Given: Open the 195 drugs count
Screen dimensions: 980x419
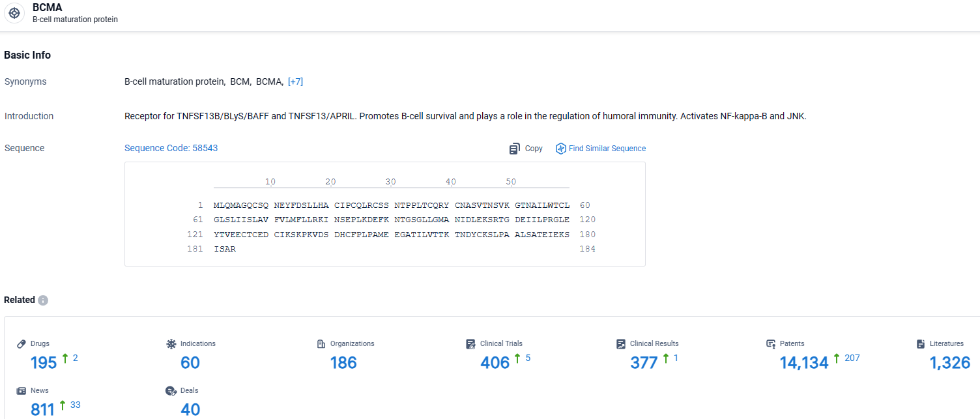Looking at the screenshot, I should click(x=44, y=363).
